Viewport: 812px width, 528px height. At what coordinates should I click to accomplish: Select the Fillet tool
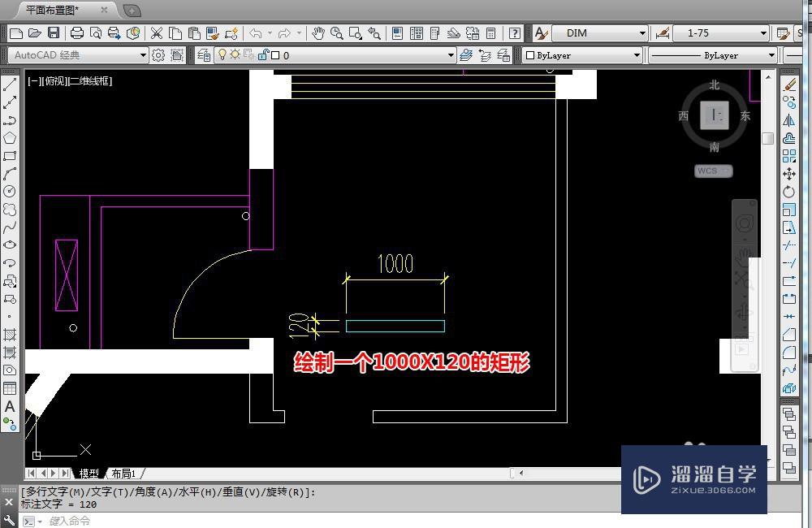(788, 353)
